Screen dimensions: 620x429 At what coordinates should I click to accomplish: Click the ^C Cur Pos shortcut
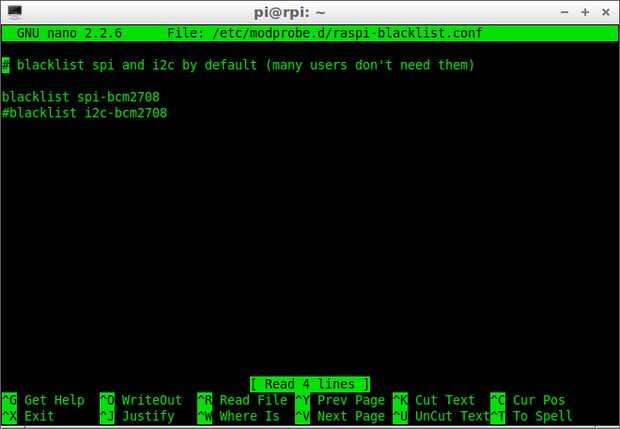coord(528,400)
